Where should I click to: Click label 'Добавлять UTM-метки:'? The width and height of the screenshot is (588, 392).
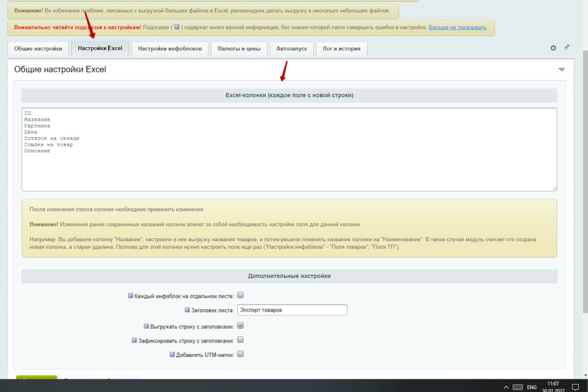point(205,355)
